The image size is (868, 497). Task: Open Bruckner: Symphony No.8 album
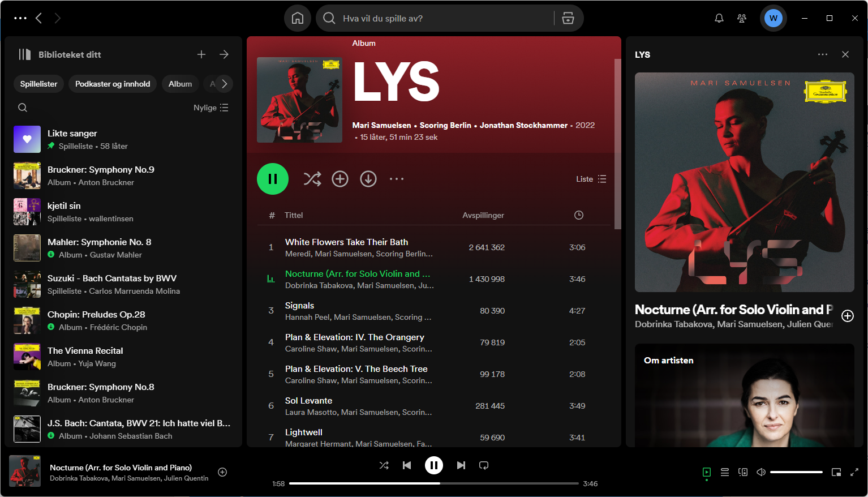[122, 393]
